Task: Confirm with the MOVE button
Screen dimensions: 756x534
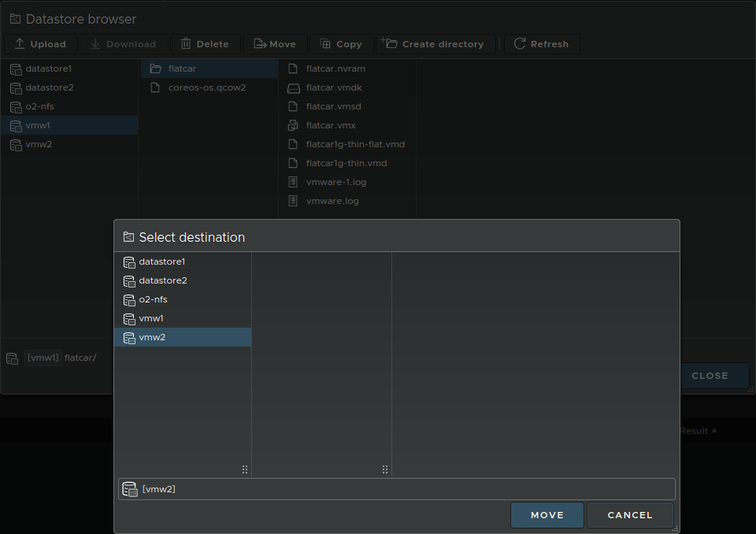Action: coord(547,515)
